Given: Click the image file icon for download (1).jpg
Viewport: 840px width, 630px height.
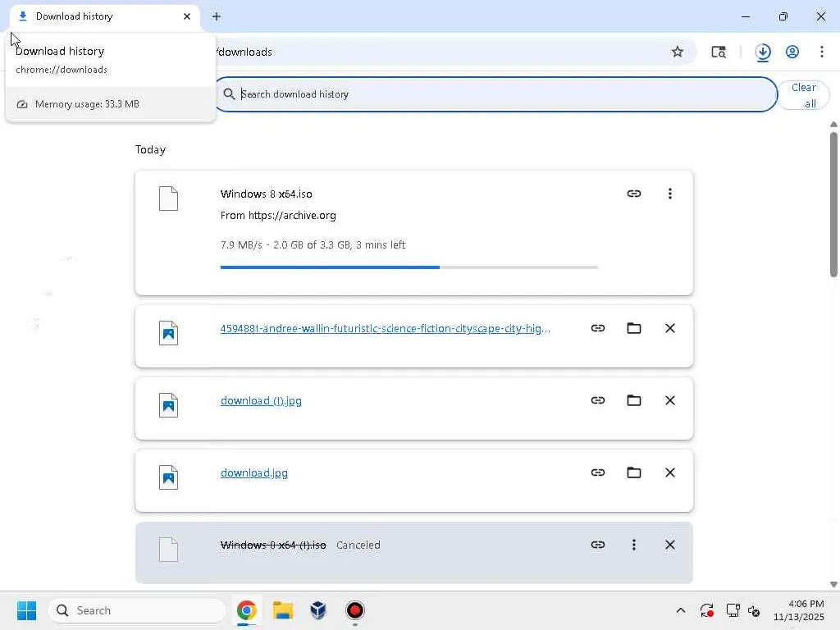Looking at the screenshot, I should (x=168, y=405).
